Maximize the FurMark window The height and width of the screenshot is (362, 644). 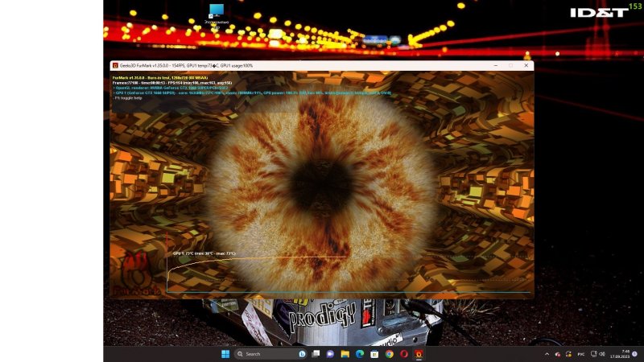pos(511,66)
